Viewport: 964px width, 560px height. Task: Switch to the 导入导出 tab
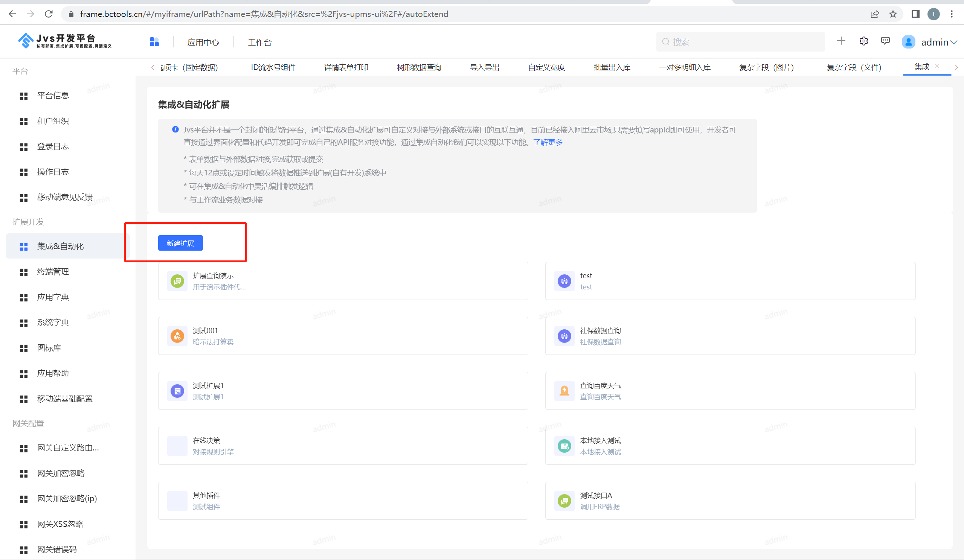[484, 67]
